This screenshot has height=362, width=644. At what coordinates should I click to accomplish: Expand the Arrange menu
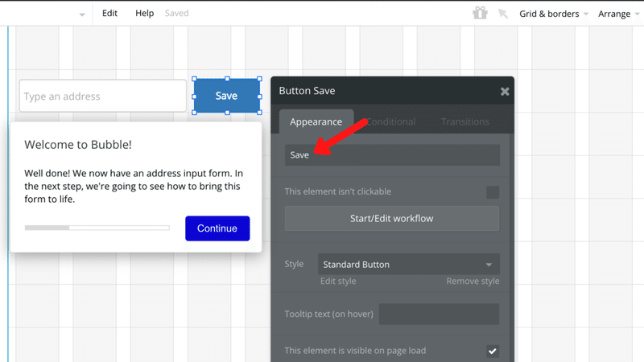point(619,14)
